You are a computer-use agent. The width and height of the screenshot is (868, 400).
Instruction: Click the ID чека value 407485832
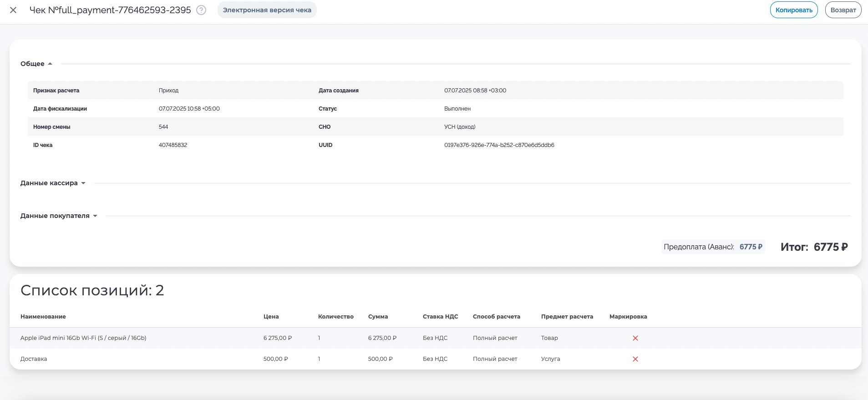173,145
